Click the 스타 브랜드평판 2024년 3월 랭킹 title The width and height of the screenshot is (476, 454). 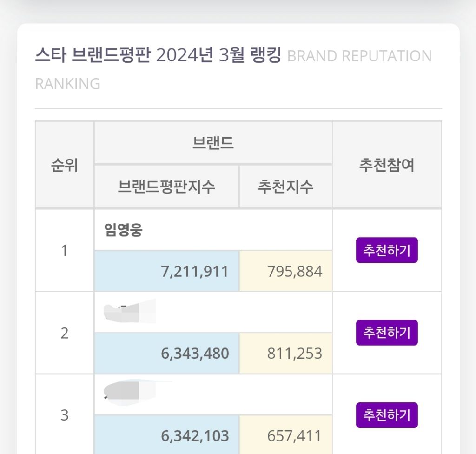pos(158,56)
